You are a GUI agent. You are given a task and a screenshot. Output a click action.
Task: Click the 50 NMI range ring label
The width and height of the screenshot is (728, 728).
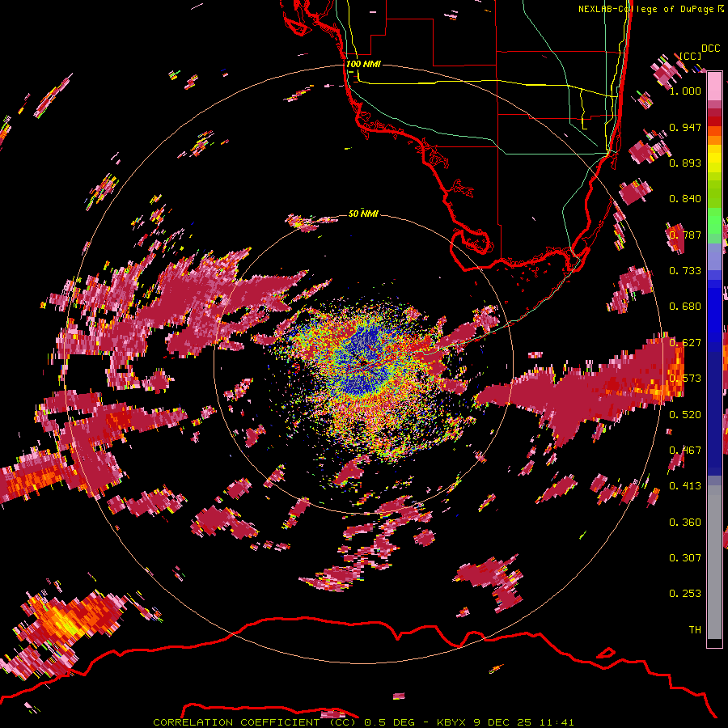(x=363, y=214)
